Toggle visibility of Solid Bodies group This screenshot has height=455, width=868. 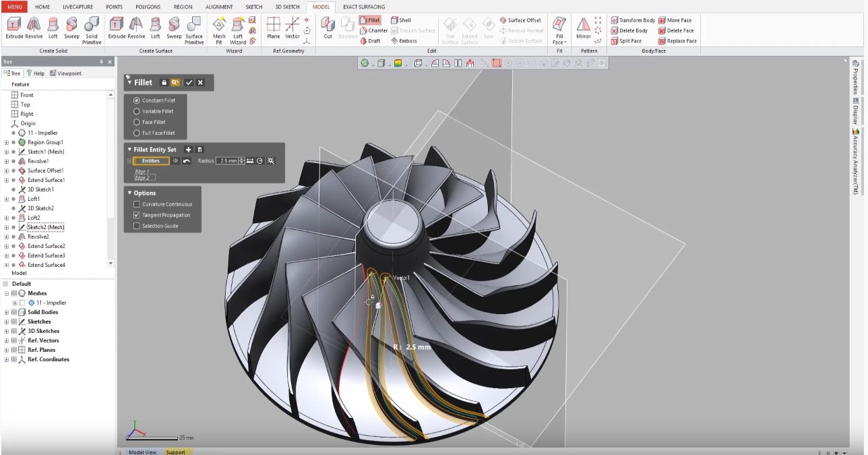click(x=13, y=312)
